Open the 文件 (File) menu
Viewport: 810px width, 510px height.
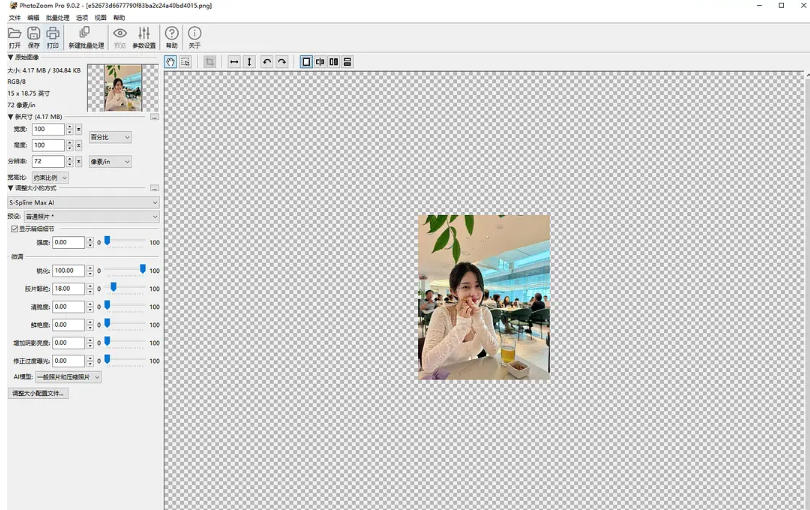click(x=14, y=18)
